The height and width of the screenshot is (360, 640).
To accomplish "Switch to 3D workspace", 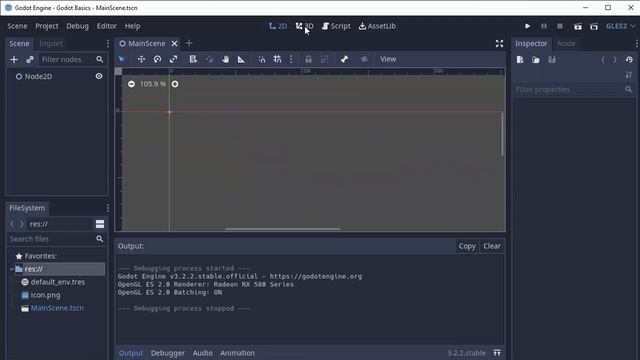I will [304, 26].
